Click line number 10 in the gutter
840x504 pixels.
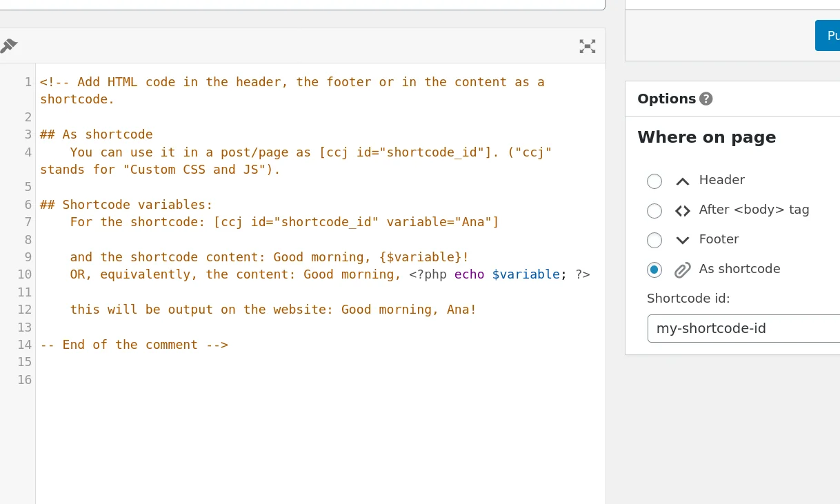(x=24, y=274)
